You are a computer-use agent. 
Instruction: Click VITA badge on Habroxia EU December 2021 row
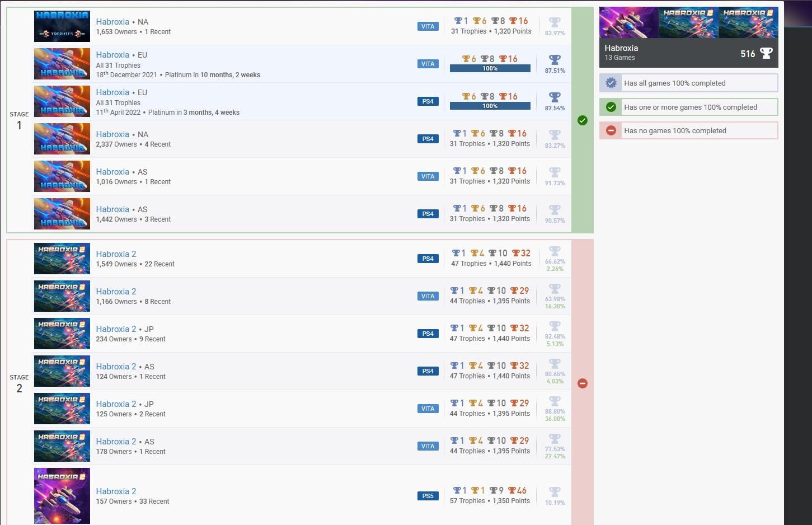428,64
